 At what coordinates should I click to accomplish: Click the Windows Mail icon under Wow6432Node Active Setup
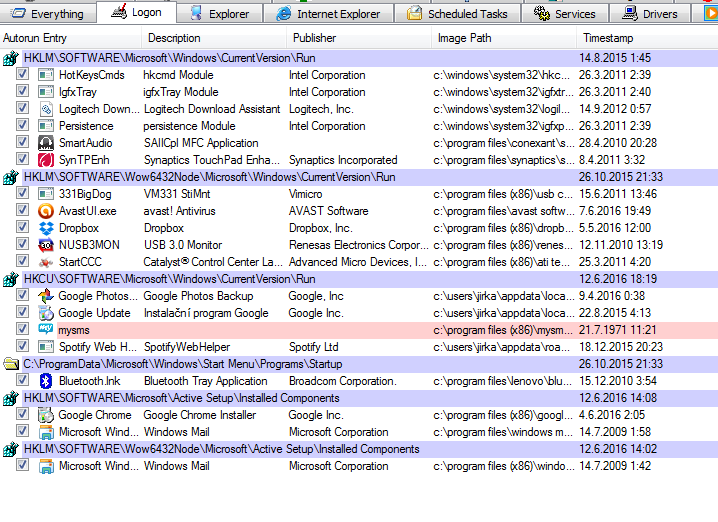click(46, 466)
